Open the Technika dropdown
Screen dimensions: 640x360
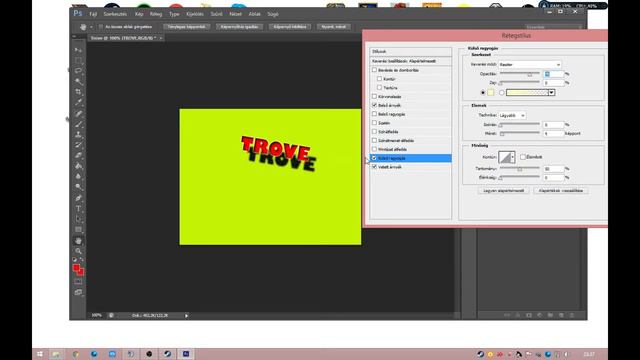pos(512,116)
